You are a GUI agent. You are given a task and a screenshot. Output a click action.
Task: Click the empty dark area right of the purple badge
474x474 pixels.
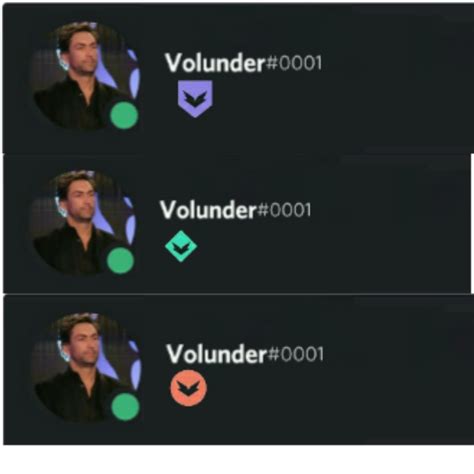coord(343,99)
